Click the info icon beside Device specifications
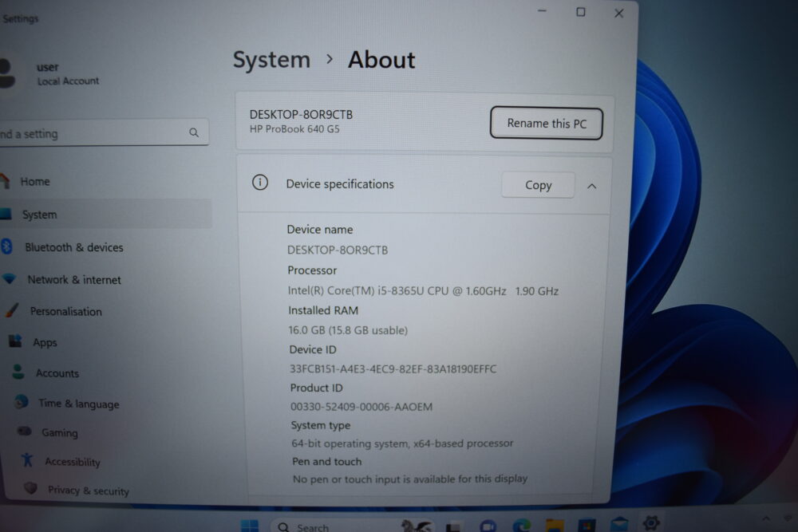Viewport: 798px width, 532px height. point(260,183)
